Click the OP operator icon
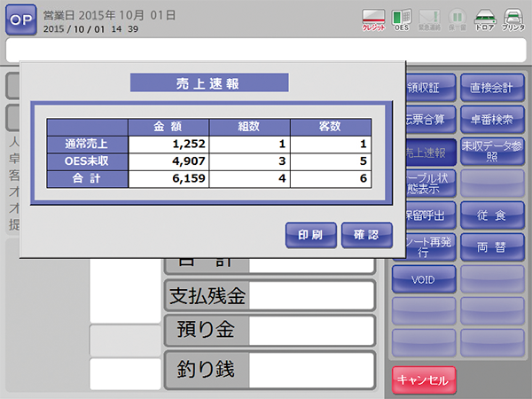The image size is (532, 399). [21, 20]
